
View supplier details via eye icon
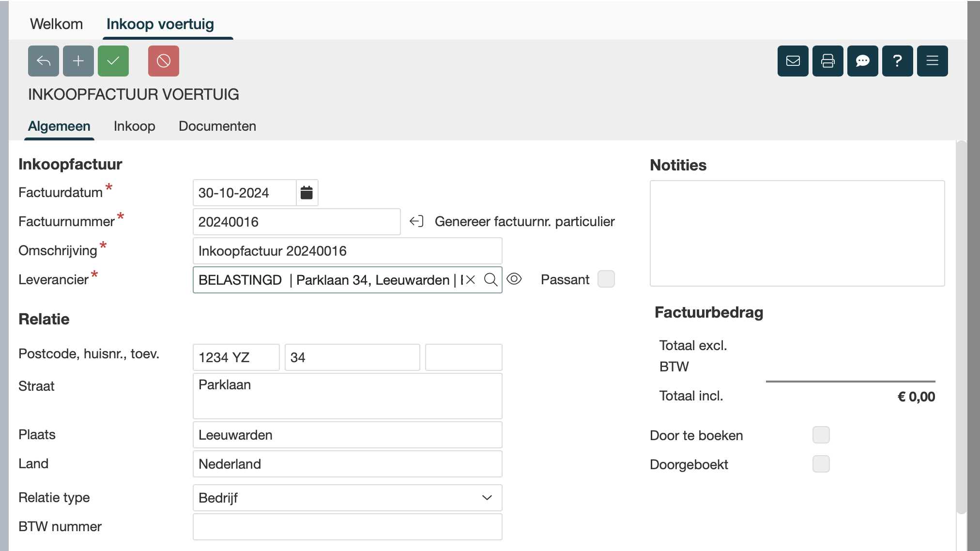(514, 279)
